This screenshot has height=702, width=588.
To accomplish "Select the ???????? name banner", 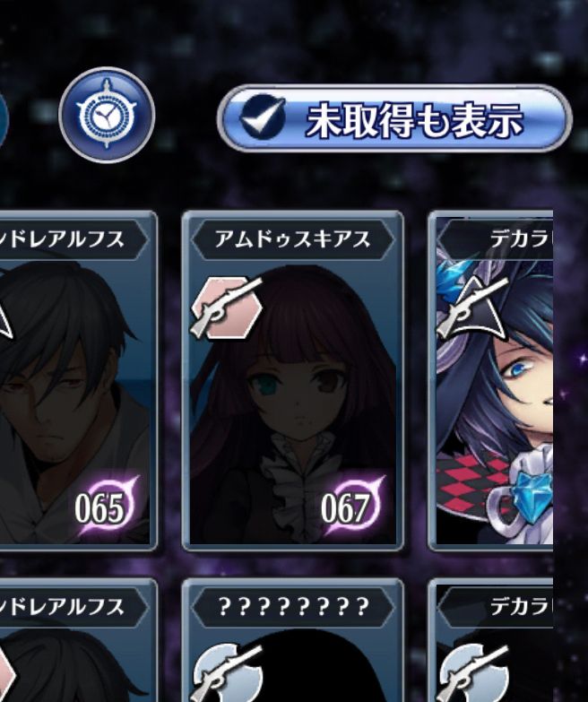I will point(293,607).
